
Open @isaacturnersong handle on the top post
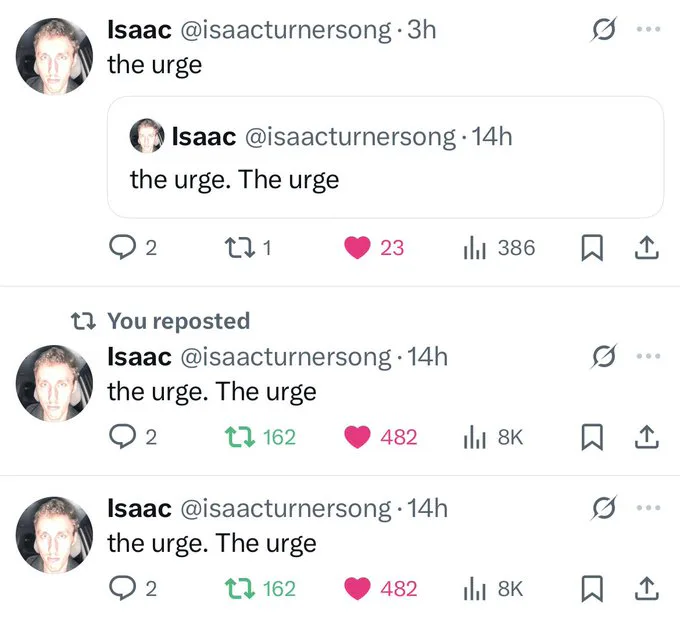coord(285,30)
